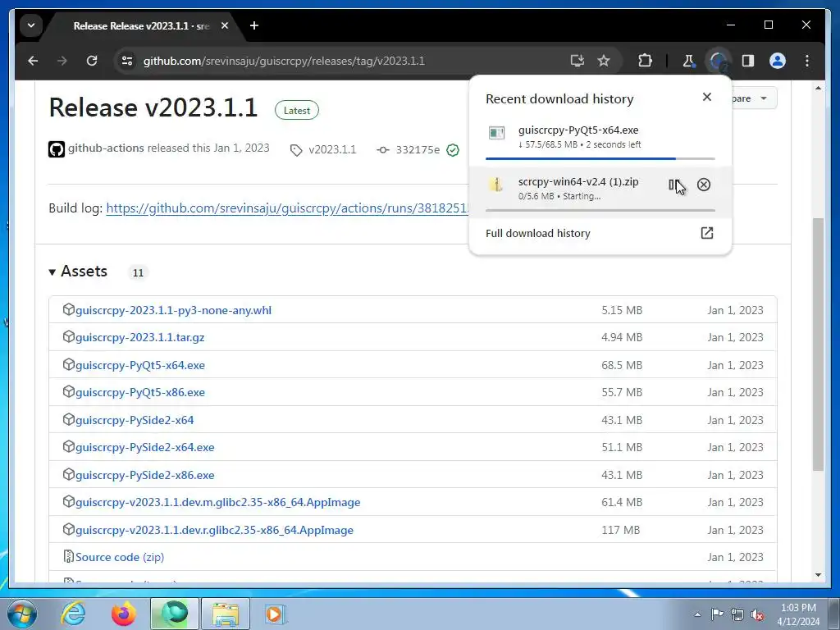The width and height of the screenshot is (840, 630).
Task: Click the scrcpy-win64-v2.4 (1).zip file icon
Action: 496,185
